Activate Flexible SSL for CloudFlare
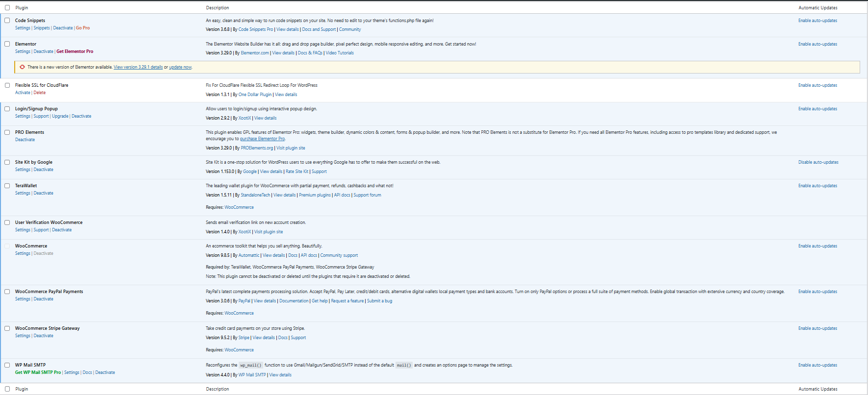The image size is (868, 395). click(23, 93)
